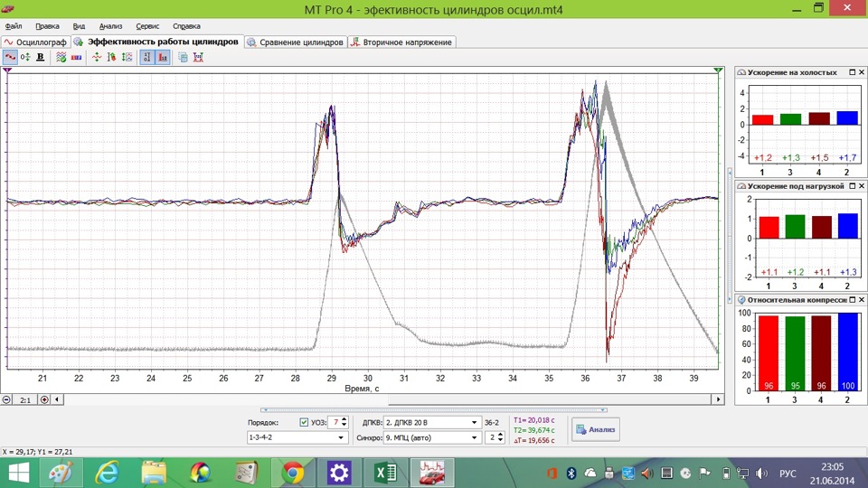
Task: Increase the Синхро spinner value 2
Action: pos(500,435)
